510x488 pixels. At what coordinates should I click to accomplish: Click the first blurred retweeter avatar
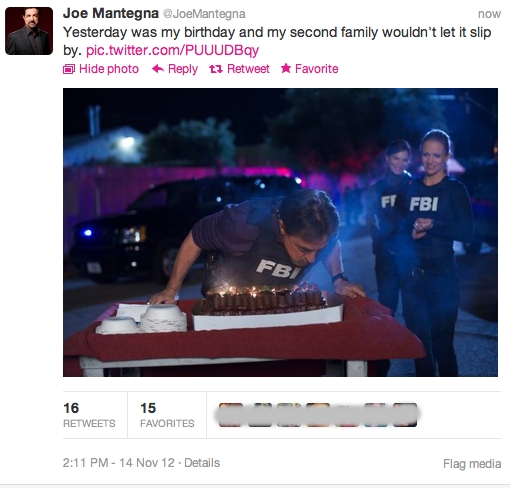tap(231, 415)
